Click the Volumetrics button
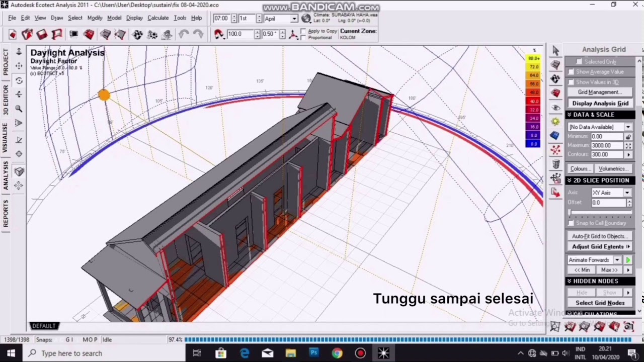Image resolution: width=644 pixels, height=362 pixels. pos(613,169)
